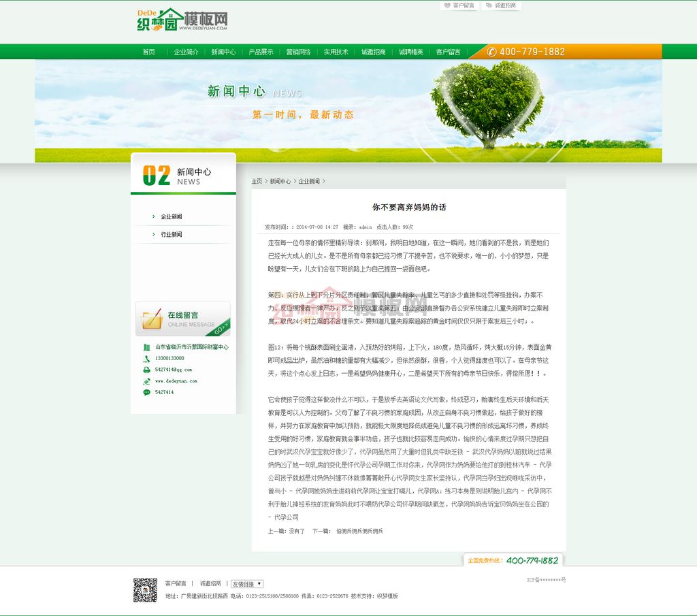Screen dimensions: 697x616
Task: Click the printer icon beside the QQ email
Action: pos(146,370)
